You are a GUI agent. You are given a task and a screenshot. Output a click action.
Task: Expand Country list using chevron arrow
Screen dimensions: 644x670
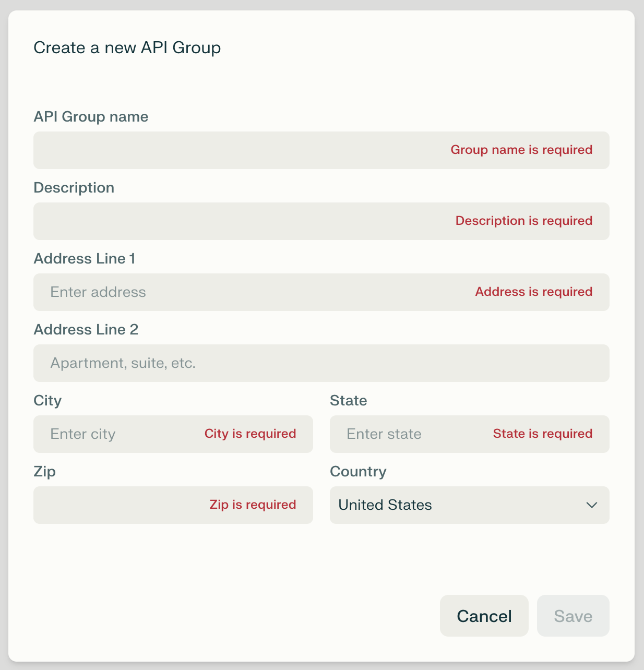pos(591,505)
